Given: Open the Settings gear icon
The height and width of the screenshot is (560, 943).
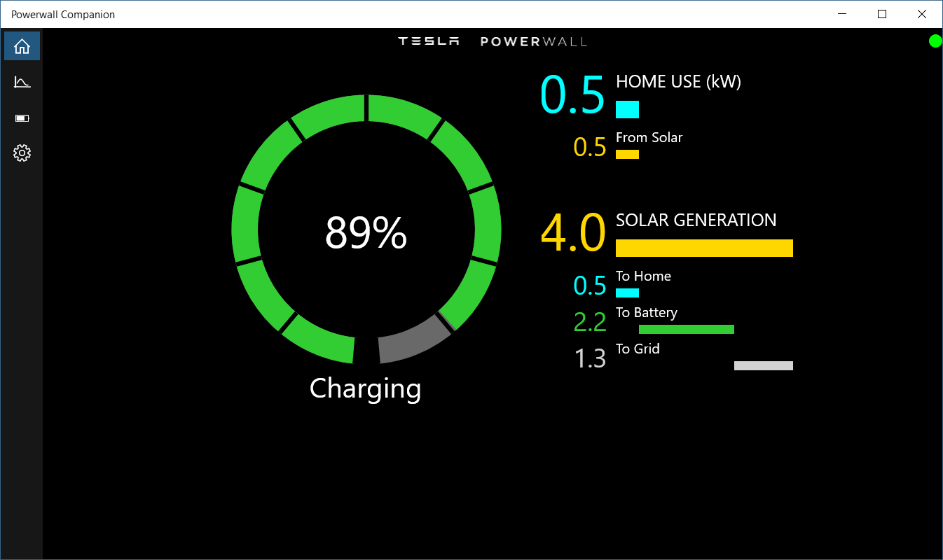Looking at the screenshot, I should (x=22, y=153).
